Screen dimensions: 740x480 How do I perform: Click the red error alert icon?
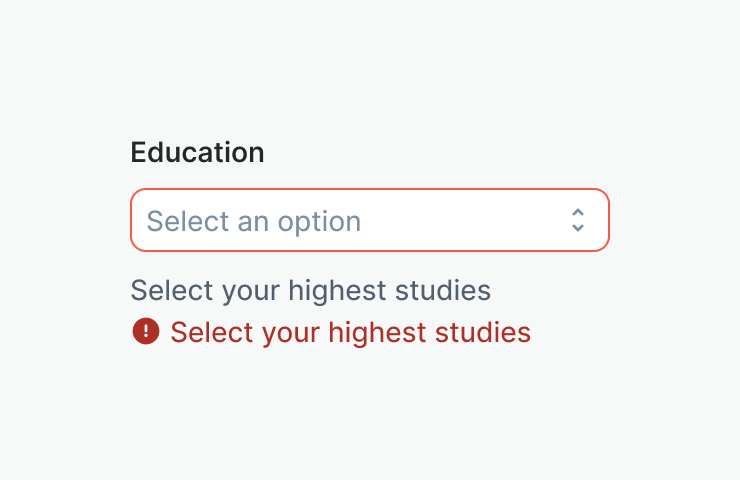pos(145,331)
